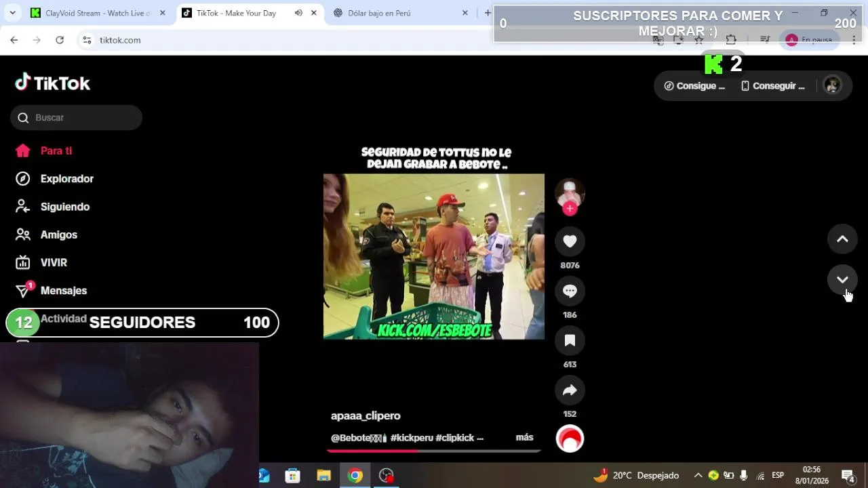Open a new browser tab
868x488 pixels.
[x=487, y=13]
